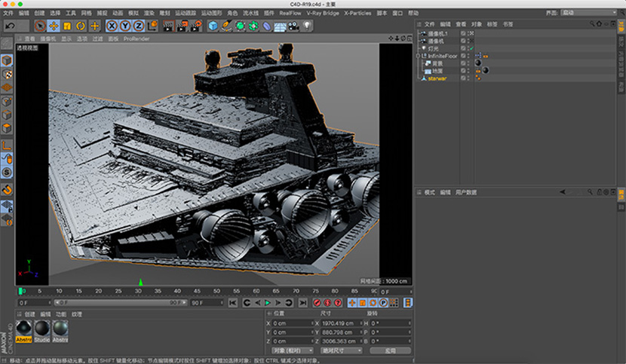The height and width of the screenshot is (364, 626).
Task: Click material tag on 地面 row
Action: pyautogui.click(x=486, y=71)
